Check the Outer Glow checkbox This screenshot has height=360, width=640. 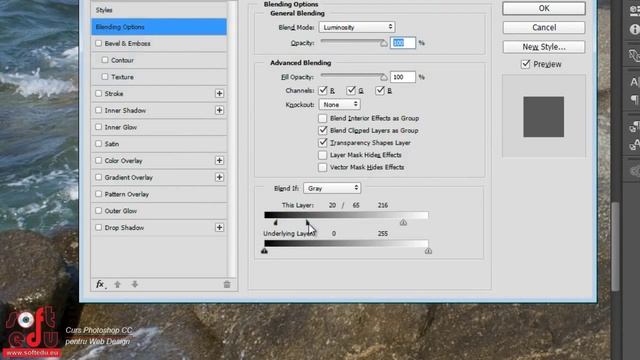pyautogui.click(x=98, y=211)
